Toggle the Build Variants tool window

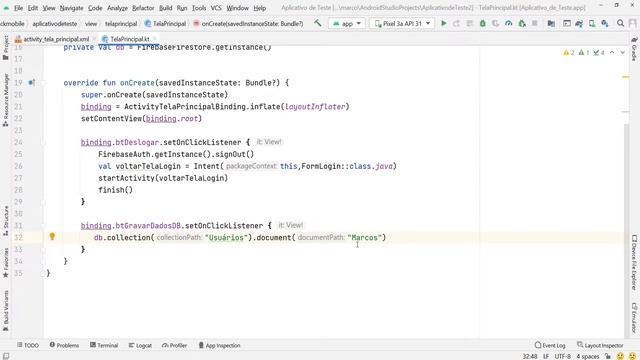6,311
